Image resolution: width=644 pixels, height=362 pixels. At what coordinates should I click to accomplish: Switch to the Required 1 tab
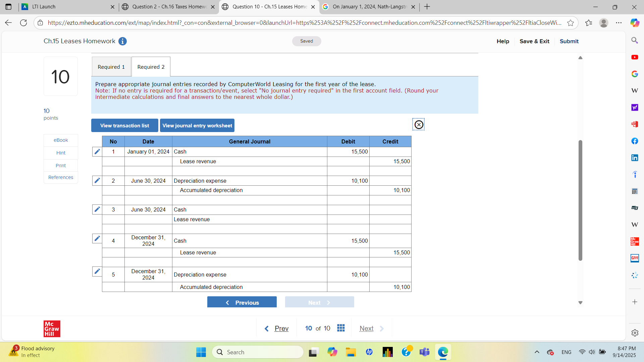click(x=111, y=66)
